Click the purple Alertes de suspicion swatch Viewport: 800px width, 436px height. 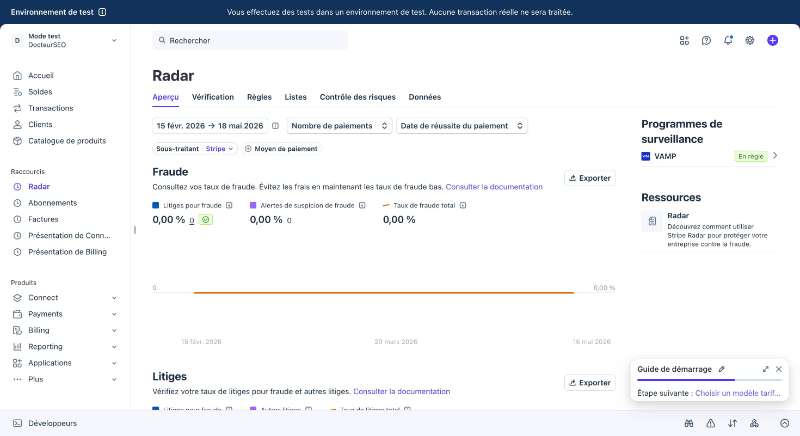253,205
